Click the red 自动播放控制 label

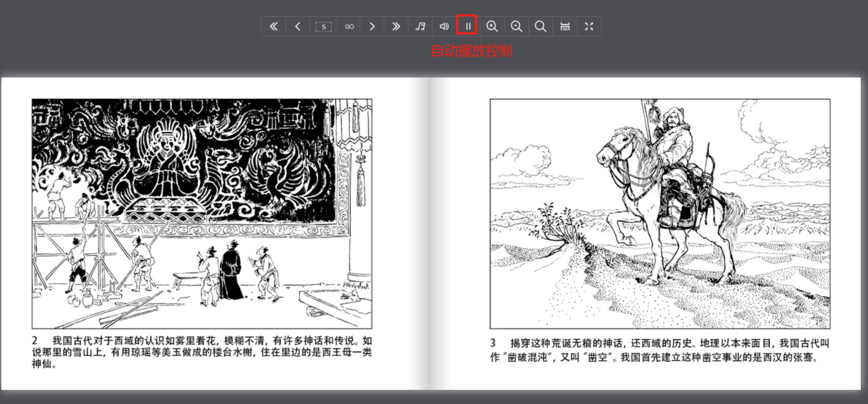[471, 51]
